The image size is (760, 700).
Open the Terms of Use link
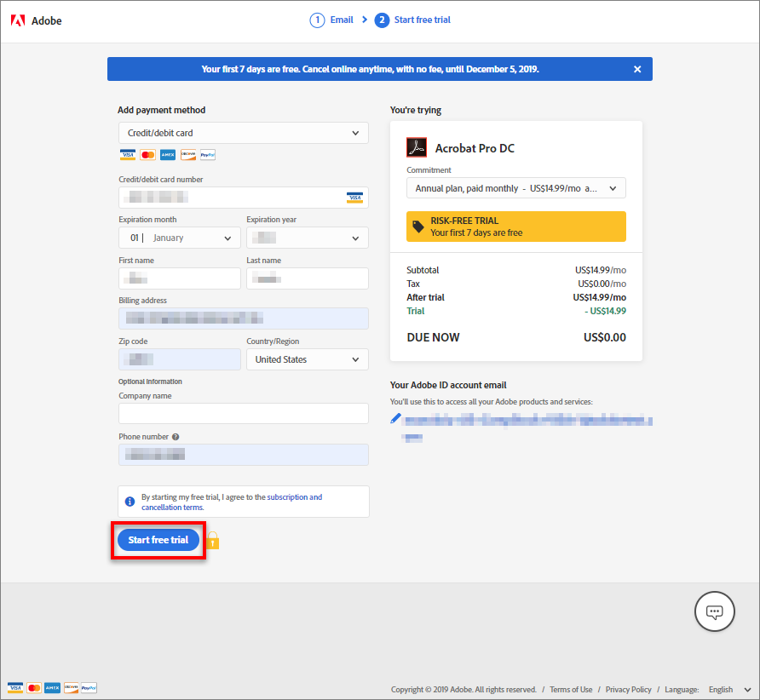tap(571, 690)
